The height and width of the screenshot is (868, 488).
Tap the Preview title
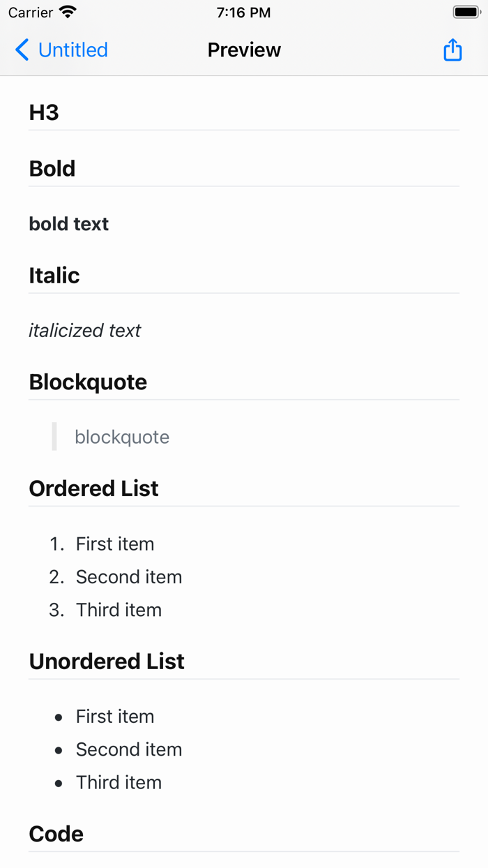coord(243,50)
